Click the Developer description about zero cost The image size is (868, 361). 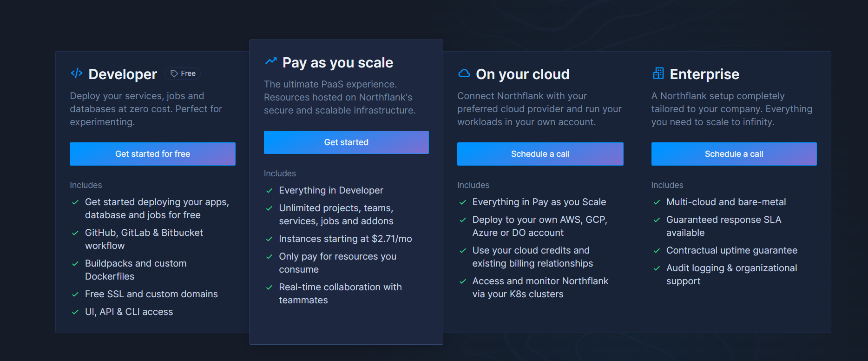(x=146, y=109)
